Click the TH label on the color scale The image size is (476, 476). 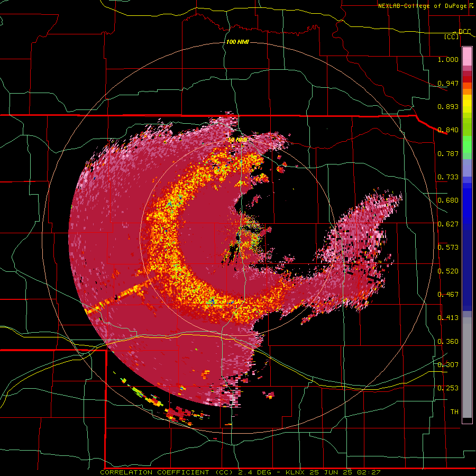pos(454,412)
